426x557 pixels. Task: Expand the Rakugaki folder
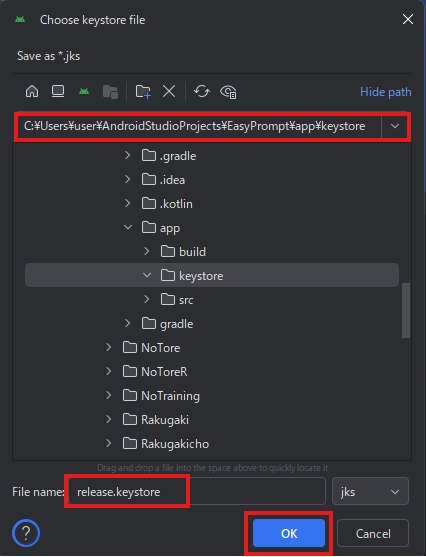pyautogui.click(x=109, y=419)
